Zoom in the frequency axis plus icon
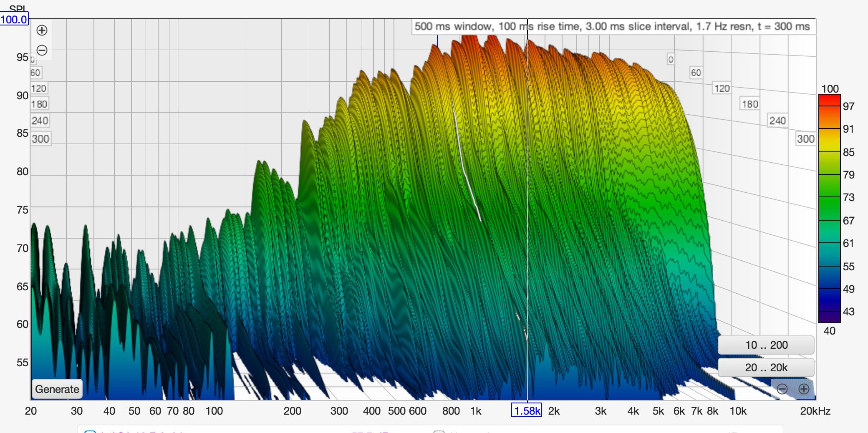 pyautogui.click(x=804, y=389)
